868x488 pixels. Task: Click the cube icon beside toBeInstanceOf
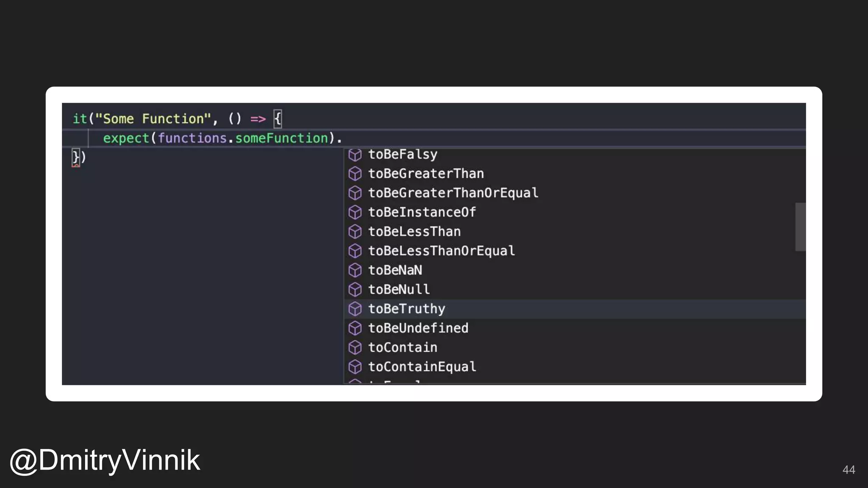click(x=355, y=212)
